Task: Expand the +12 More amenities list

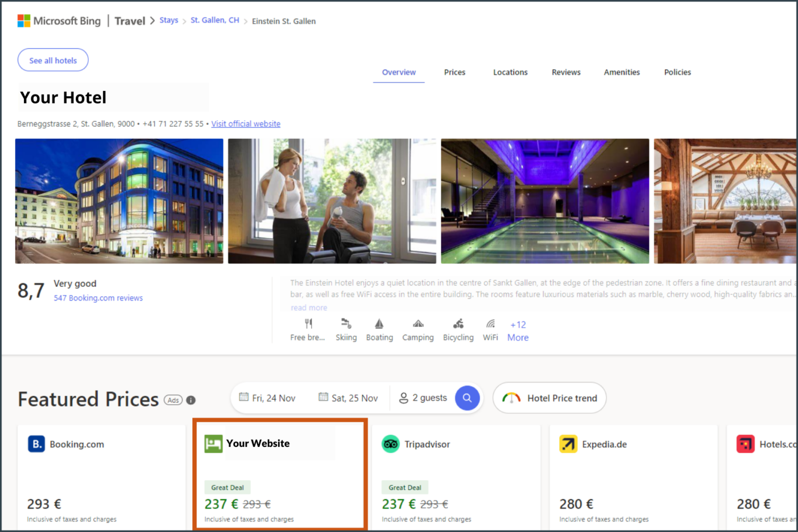Action: 517,331
